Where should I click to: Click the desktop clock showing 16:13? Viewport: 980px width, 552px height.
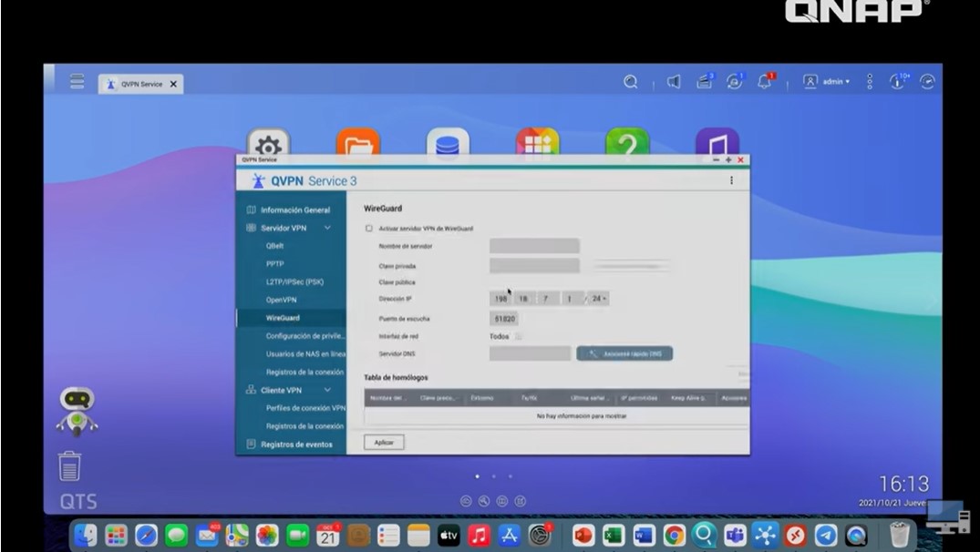(903, 484)
